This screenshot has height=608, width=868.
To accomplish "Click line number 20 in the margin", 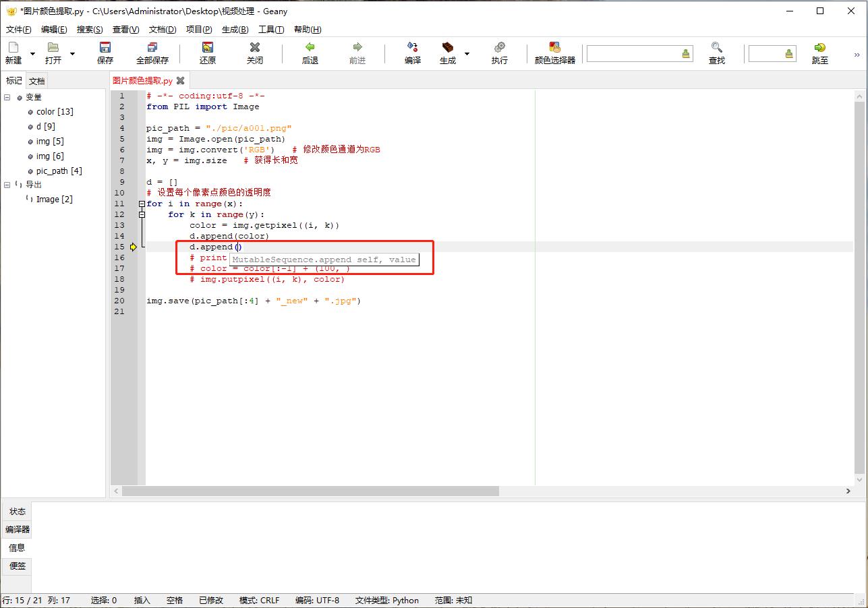I will point(119,301).
